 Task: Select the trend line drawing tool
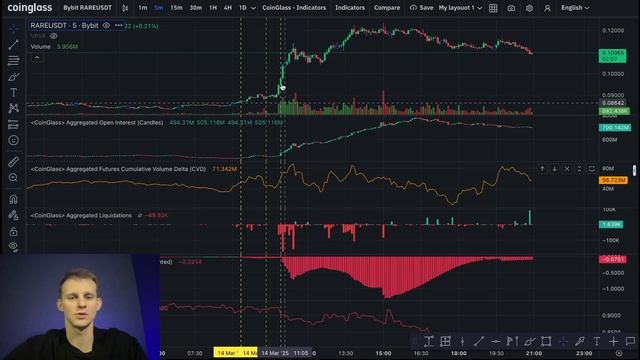13,44
